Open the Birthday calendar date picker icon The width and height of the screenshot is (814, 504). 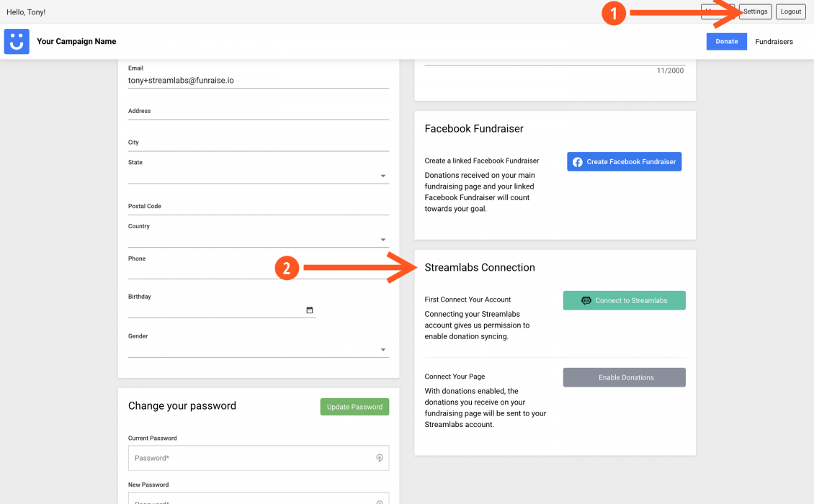(310, 310)
